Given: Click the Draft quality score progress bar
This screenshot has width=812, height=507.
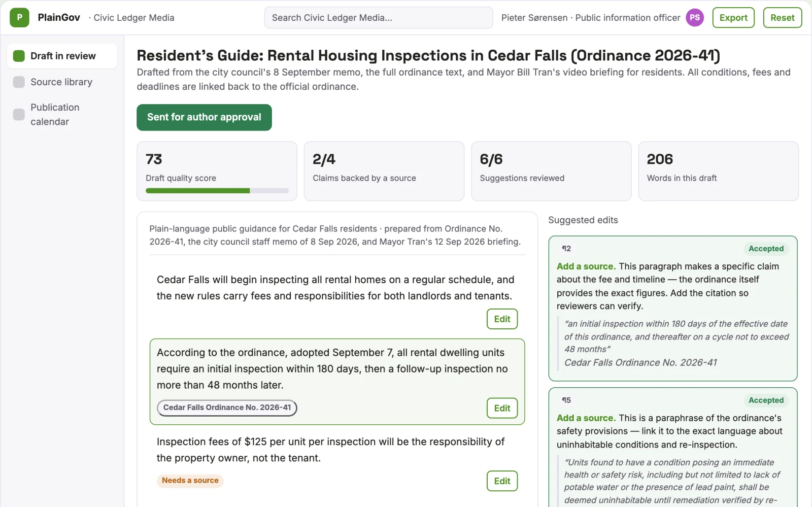Looking at the screenshot, I should coord(217,191).
